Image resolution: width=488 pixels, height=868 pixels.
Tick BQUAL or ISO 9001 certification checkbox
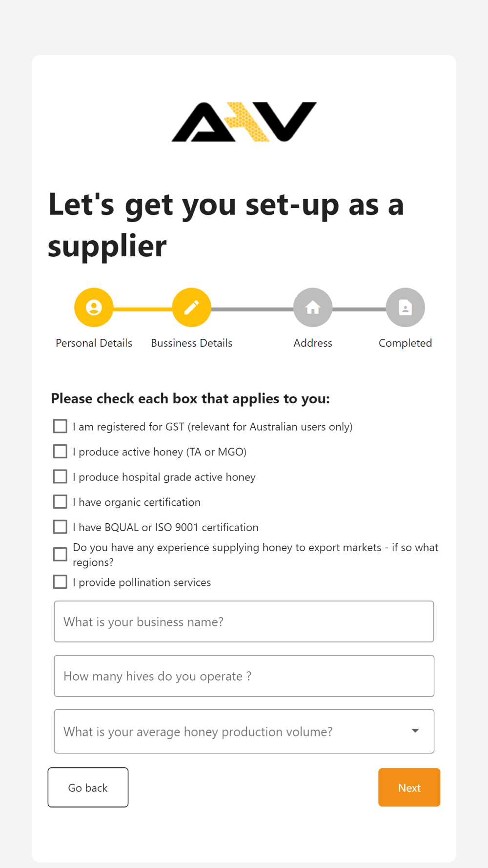click(60, 527)
